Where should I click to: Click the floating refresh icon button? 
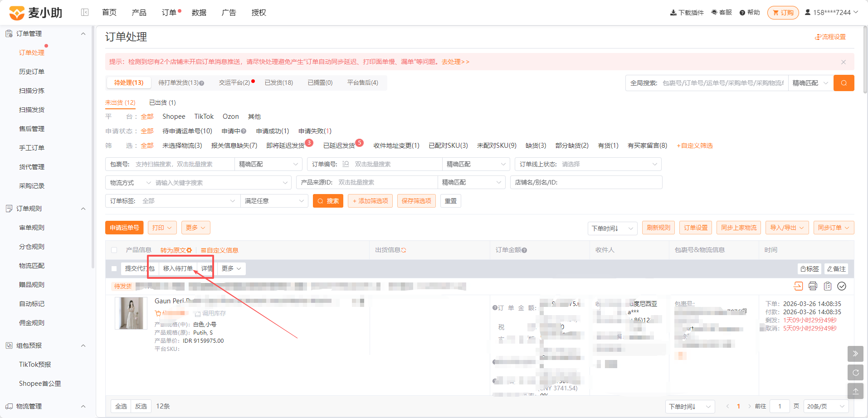[855, 373]
